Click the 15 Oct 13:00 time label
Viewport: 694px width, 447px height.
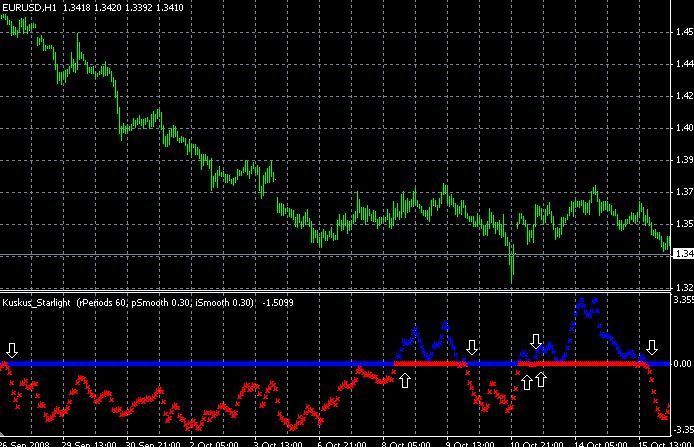(665, 443)
